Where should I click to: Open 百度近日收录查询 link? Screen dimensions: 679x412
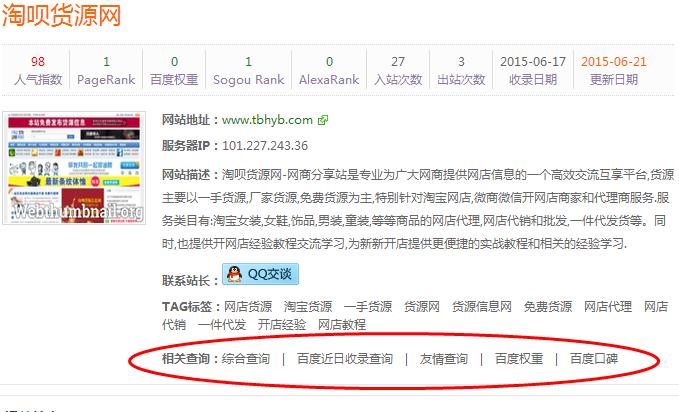(344, 358)
